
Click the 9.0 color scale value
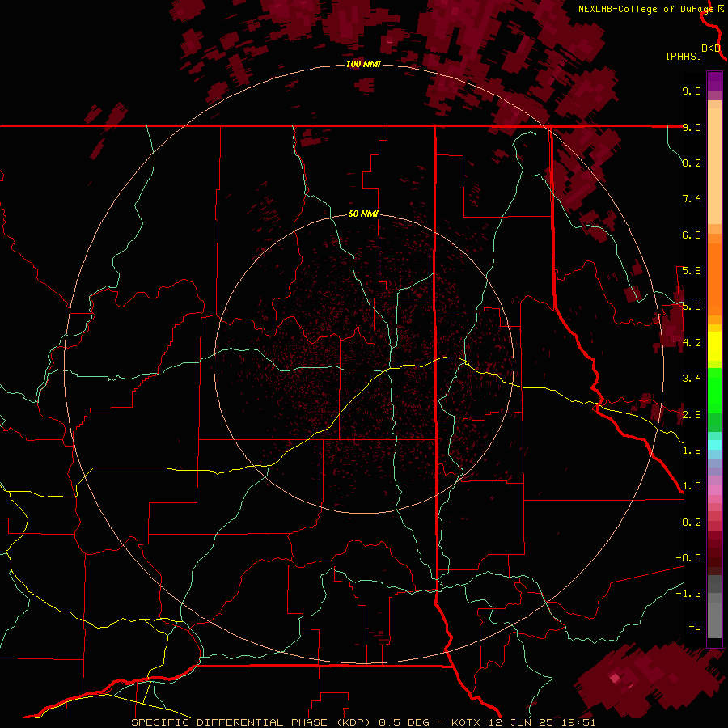692,127
